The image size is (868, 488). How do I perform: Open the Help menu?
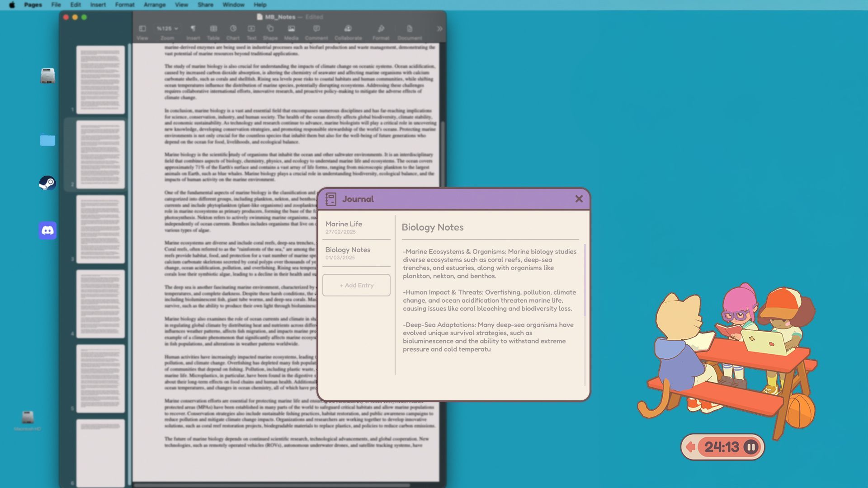tap(260, 5)
